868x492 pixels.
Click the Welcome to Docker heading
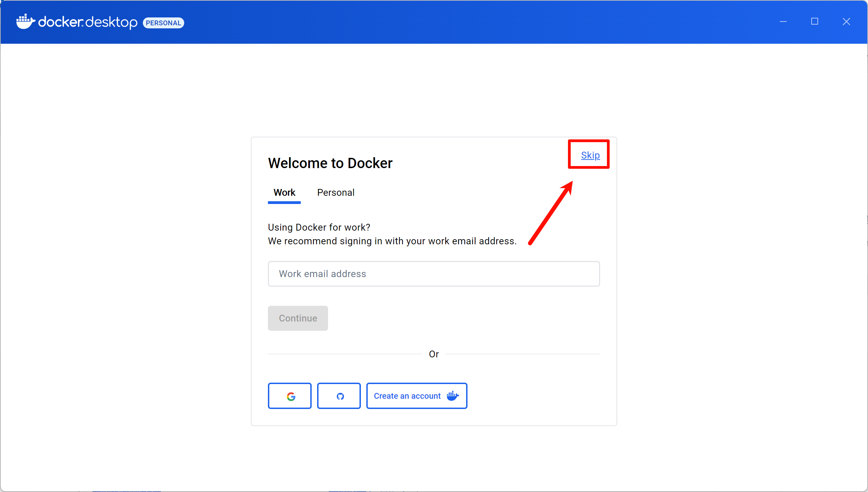(330, 163)
